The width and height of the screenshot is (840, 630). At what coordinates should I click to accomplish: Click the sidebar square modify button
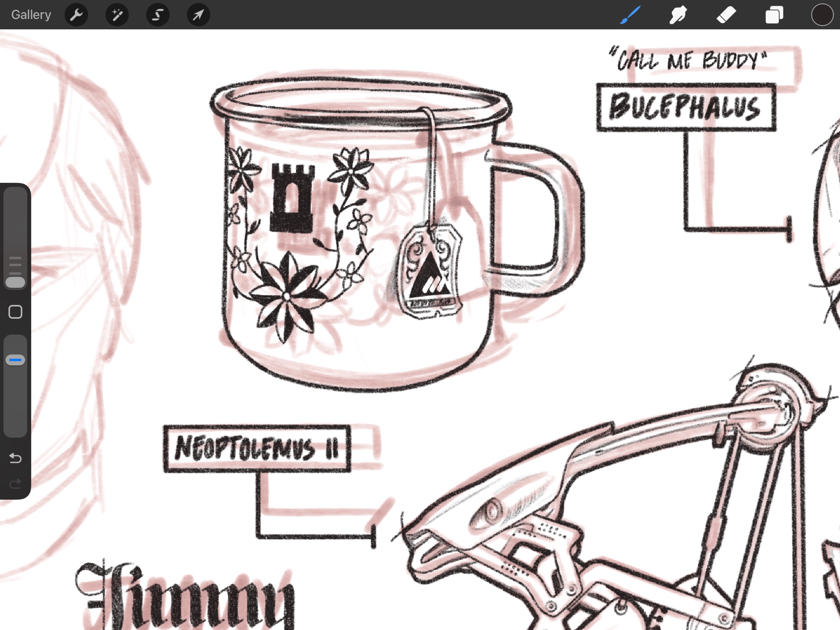[16, 312]
